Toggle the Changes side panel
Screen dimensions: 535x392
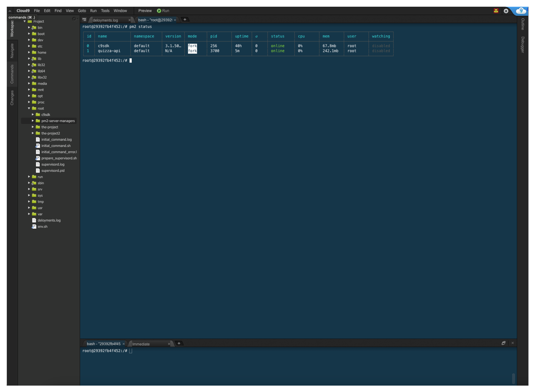pyautogui.click(x=12, y=98)
